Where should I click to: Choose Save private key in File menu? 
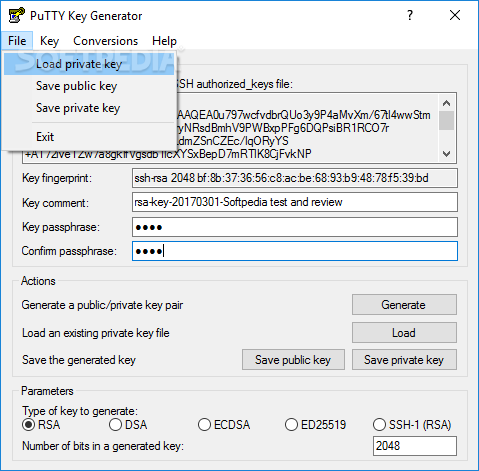[x=89, y=108]
